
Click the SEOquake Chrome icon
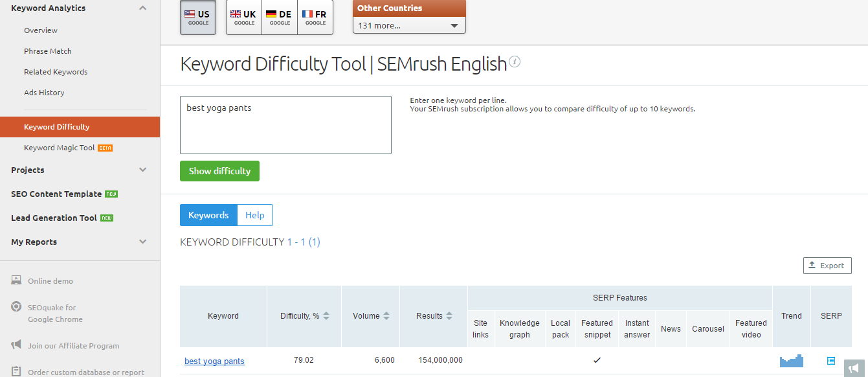(x=16, y=307)
